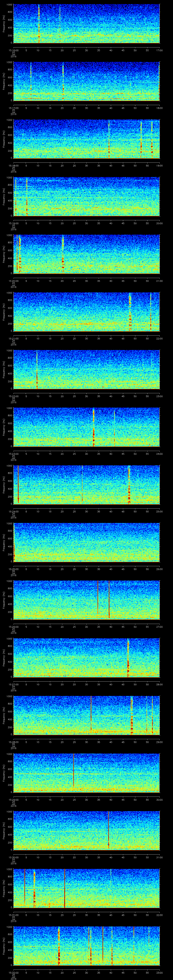Click the 30:00 end time label
The image size is (173, 980).
[159, 800]
